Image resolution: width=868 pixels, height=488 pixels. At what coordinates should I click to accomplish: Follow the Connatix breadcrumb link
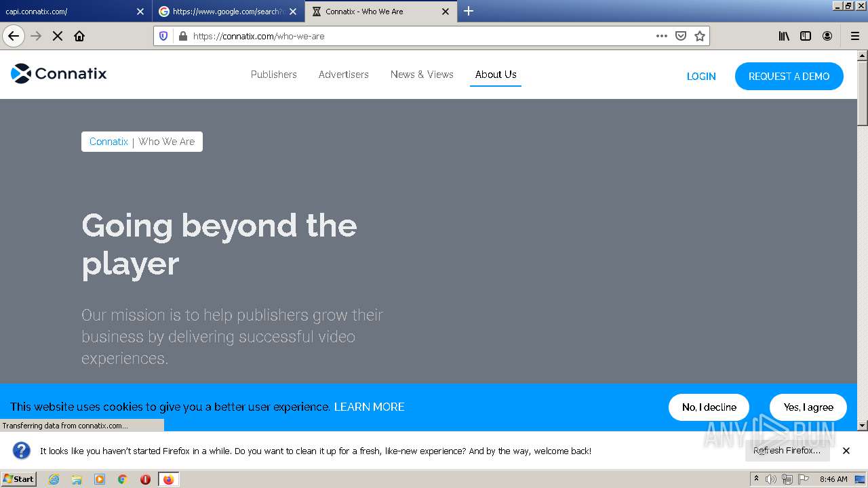click(108, 142)
